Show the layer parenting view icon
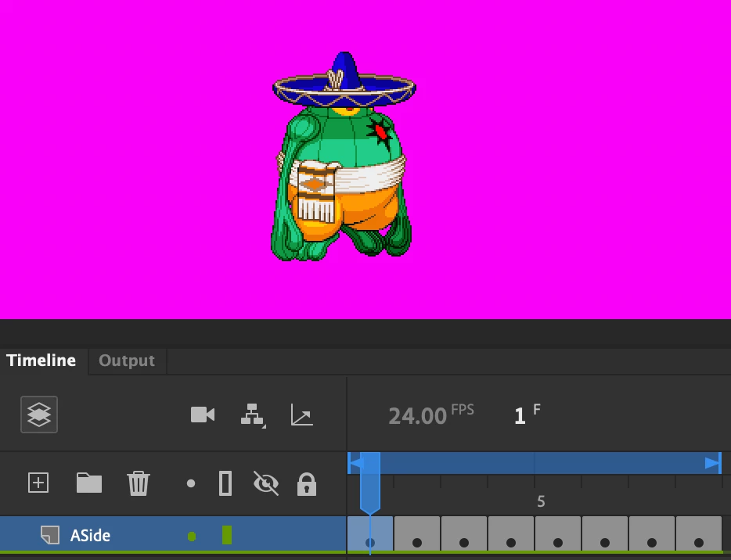Screen dimensions: 731x560 (x=253, y=415)
